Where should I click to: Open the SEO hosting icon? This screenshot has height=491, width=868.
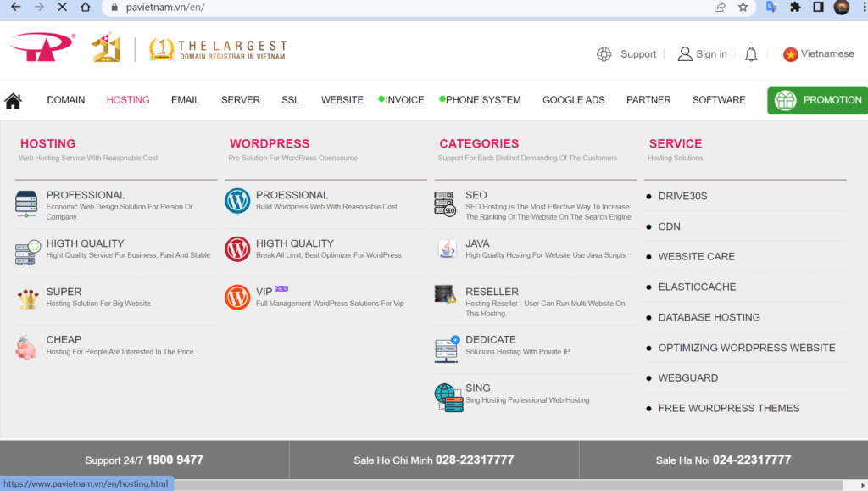click(x=446, y=204)
